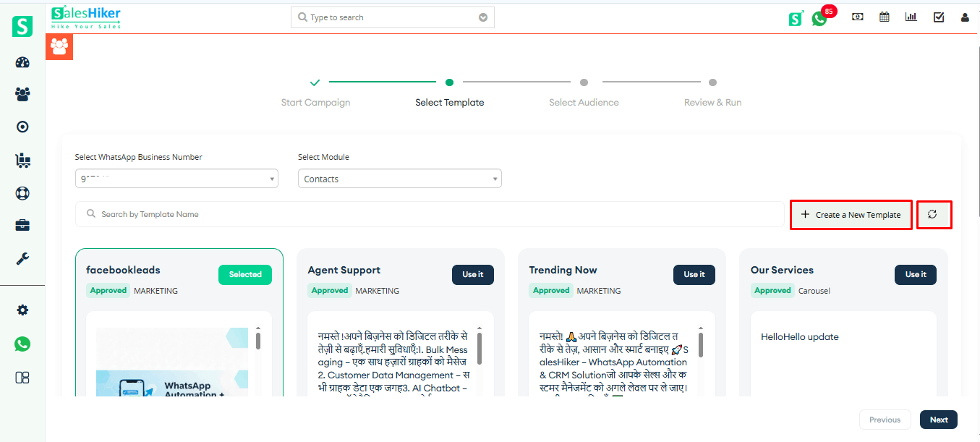Open the WhatsApp Business Number dropdown
980x442 pixels.
coord(176,178)
